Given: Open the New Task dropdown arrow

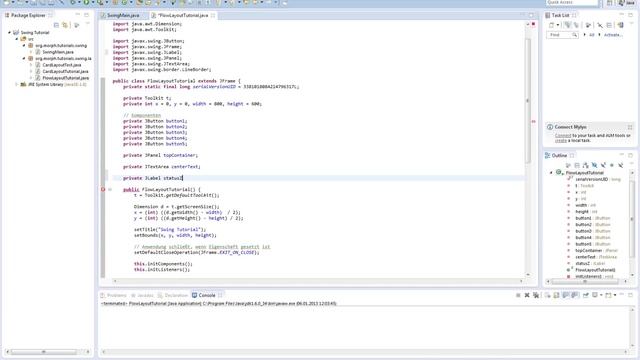Looking at the screenshot, I should 558,25.
